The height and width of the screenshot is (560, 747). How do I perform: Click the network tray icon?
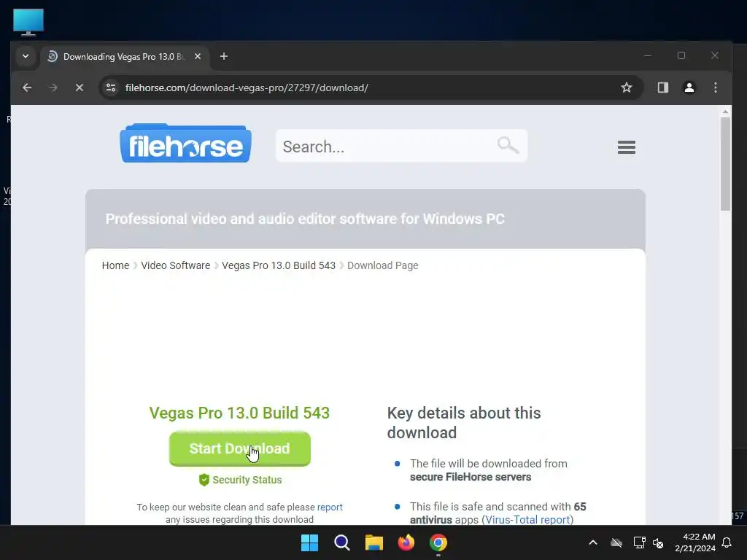pyautogui.click(x=639, y=542)
